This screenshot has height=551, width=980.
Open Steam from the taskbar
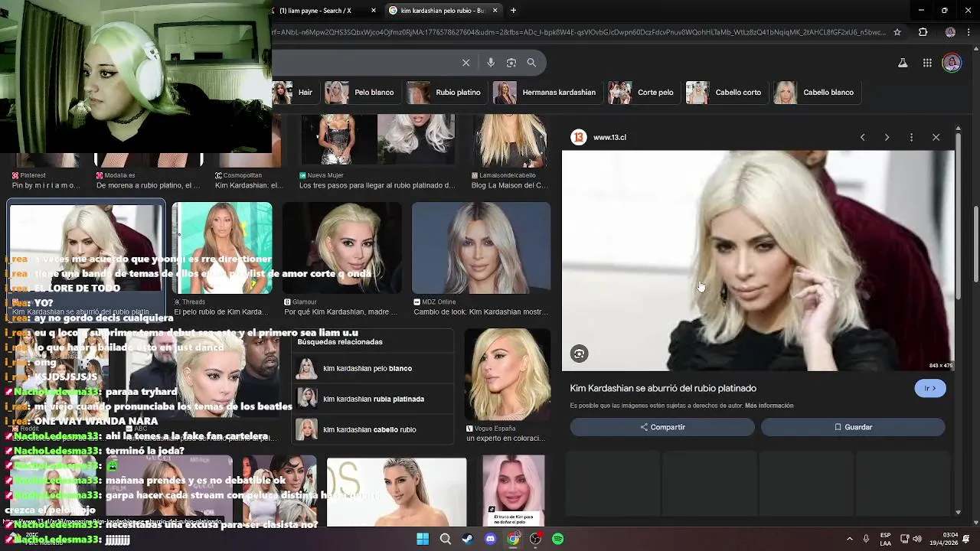(468, 539)
